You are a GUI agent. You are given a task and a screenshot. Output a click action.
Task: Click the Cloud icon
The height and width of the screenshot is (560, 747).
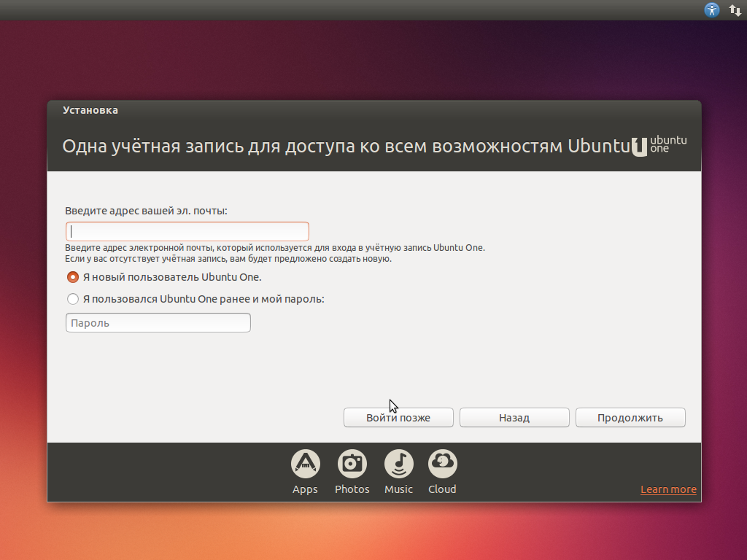tap(443, 463)
